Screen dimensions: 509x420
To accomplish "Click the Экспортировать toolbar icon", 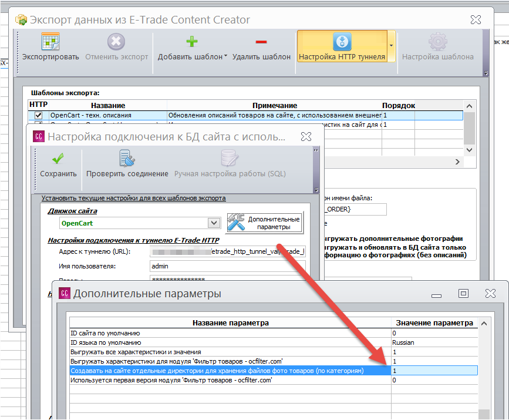I will point(50,42).
